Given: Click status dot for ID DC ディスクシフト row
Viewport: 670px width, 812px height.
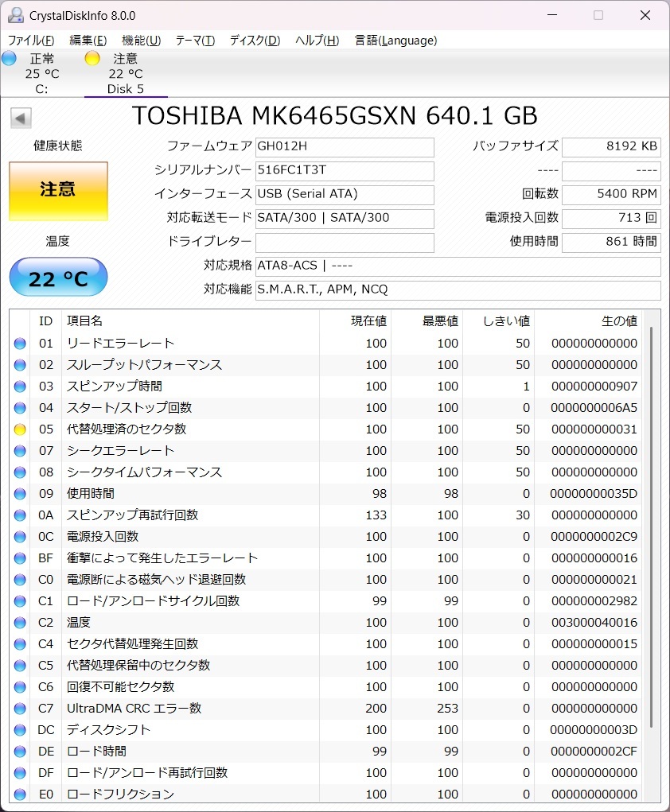Looking at the screenshot, I should [20, 730].
